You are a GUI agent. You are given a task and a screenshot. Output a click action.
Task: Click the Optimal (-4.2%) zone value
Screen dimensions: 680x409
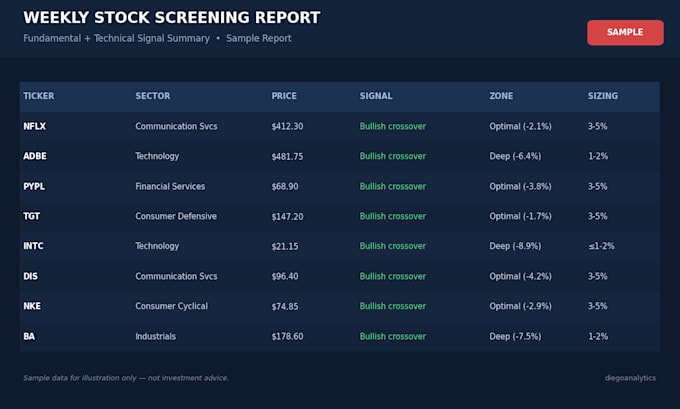tap(521, 276)
